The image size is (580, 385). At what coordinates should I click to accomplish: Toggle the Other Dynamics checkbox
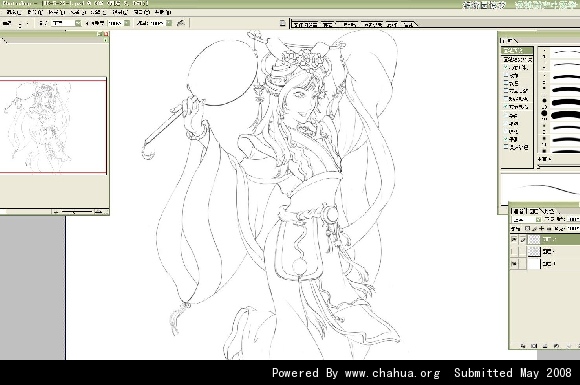pos(506,107)
